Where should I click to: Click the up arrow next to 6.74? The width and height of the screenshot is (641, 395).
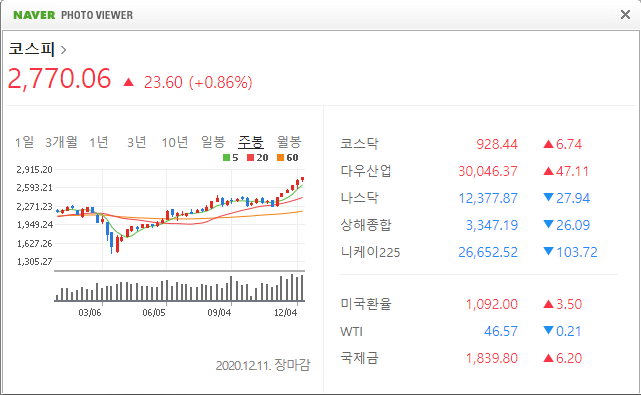[548, 144]
